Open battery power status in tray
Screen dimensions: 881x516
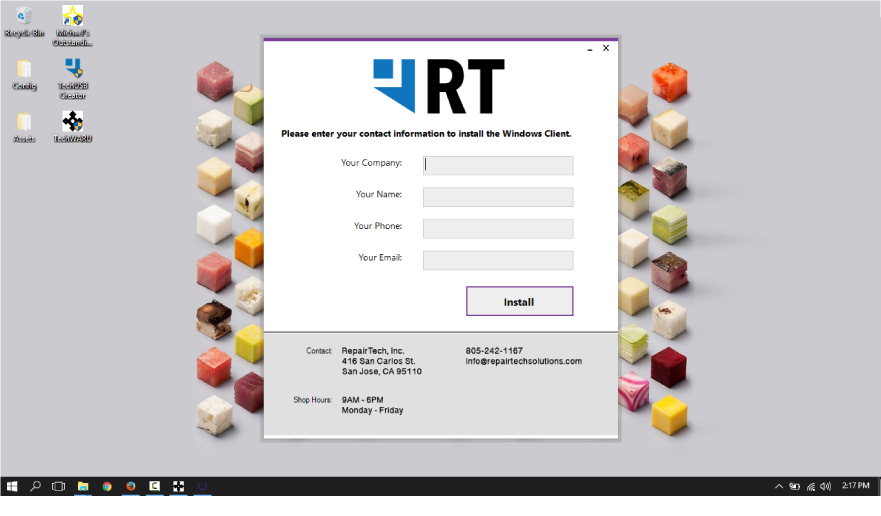(x=794, y=486)
